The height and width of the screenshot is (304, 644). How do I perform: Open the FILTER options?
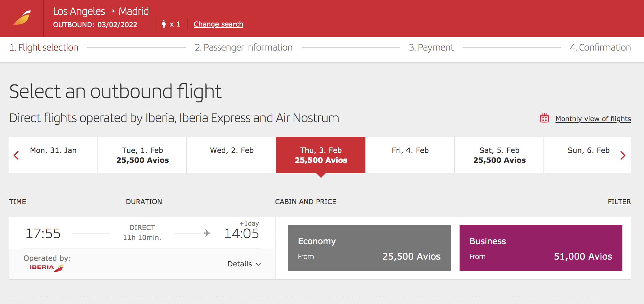click(x=619, y=202)
